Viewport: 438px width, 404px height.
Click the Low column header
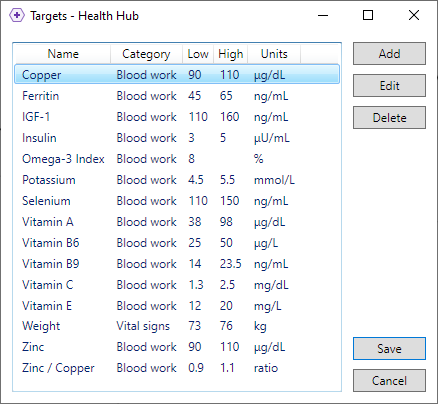click(198, 54)
